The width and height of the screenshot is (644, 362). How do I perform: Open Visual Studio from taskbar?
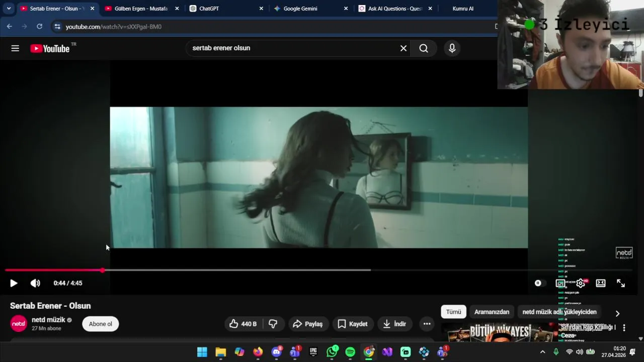(x=387, y=352)
